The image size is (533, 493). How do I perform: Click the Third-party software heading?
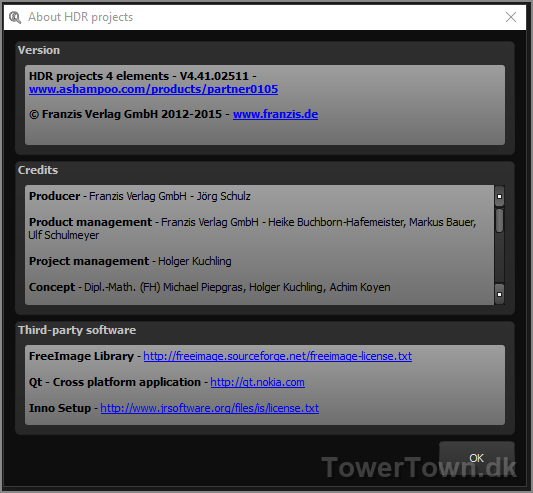point(77,330)
